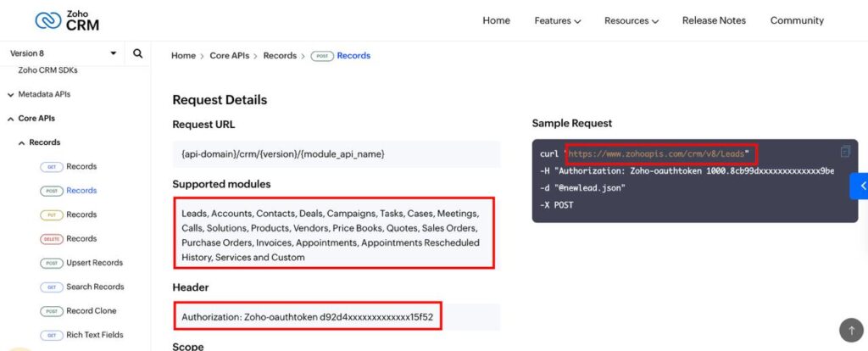
Task: Open DELETE Records in sidebar
Action: tap(69, 238)
